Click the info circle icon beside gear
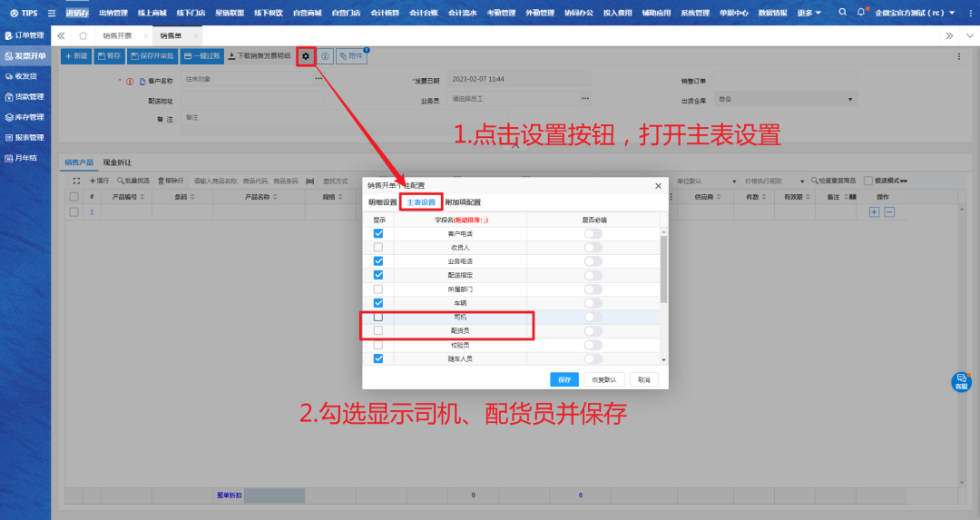980x520 pixels. coord(325,56)
